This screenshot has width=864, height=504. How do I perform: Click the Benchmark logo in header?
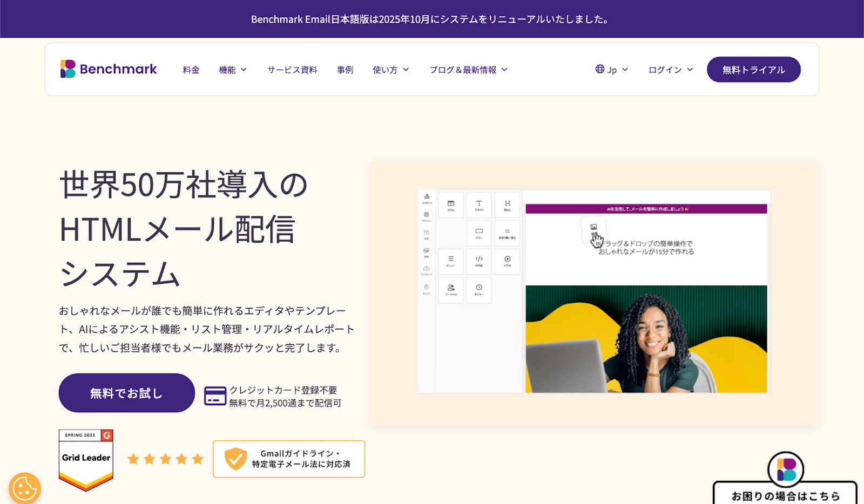108,69
